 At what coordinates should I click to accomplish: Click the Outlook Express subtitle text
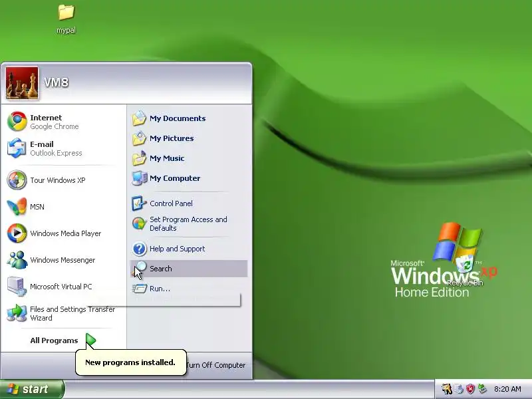[x=56, y=153]
